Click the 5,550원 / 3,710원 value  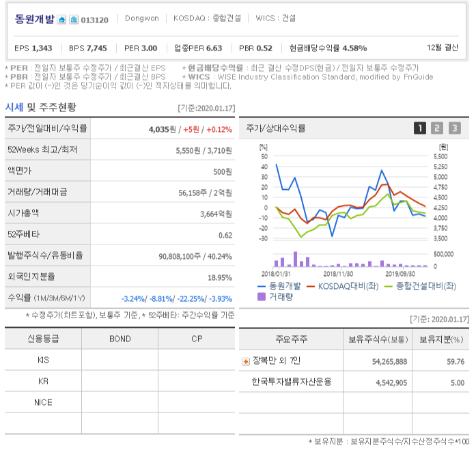204,150
